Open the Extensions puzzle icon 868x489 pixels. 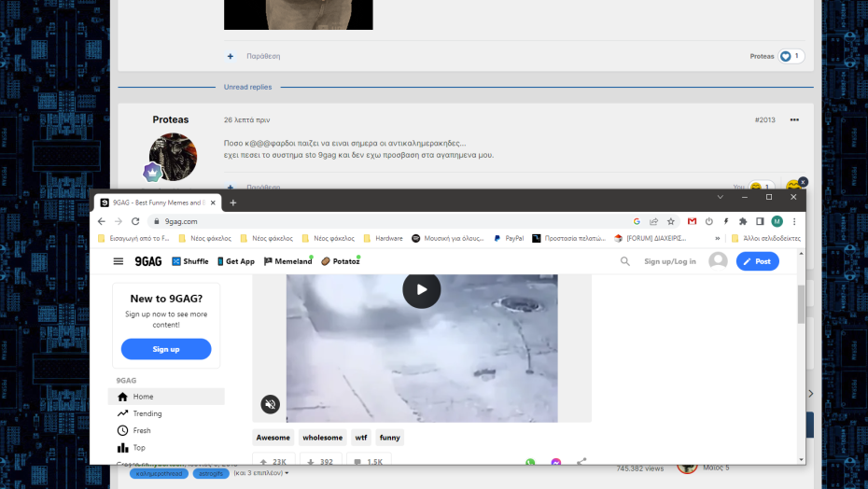(743, 221)
